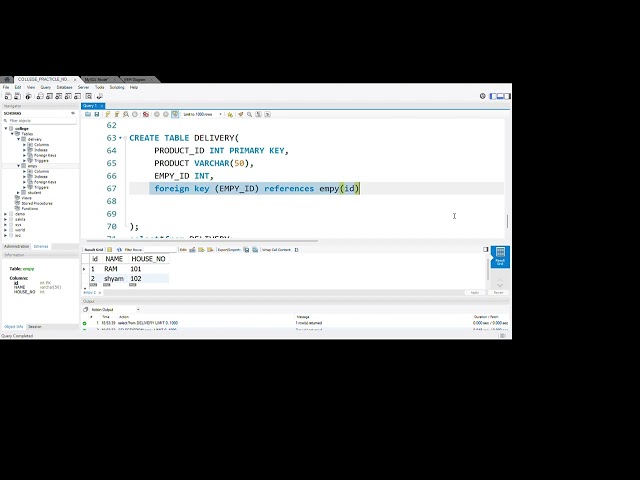This screenshot has width=640, height=480.
Task: Save the script to file icon
Action: click(x=97, y=114)
